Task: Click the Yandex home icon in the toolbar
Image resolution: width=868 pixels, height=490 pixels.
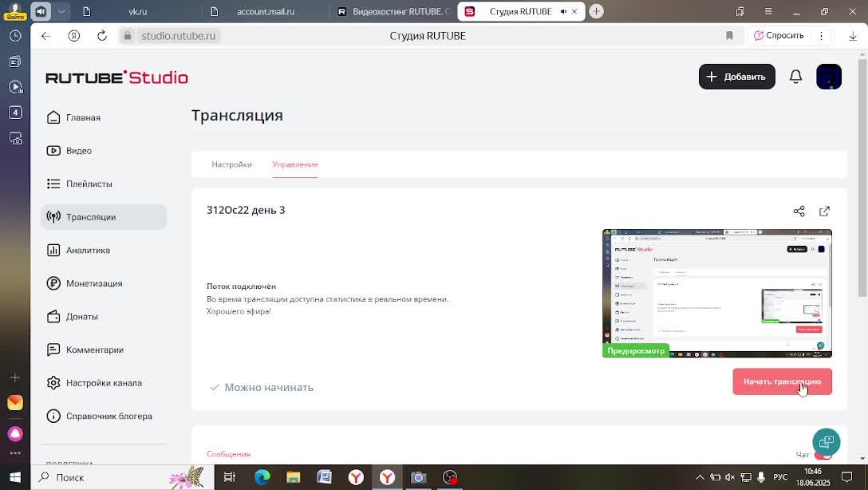Action: [x=73, y=36]
